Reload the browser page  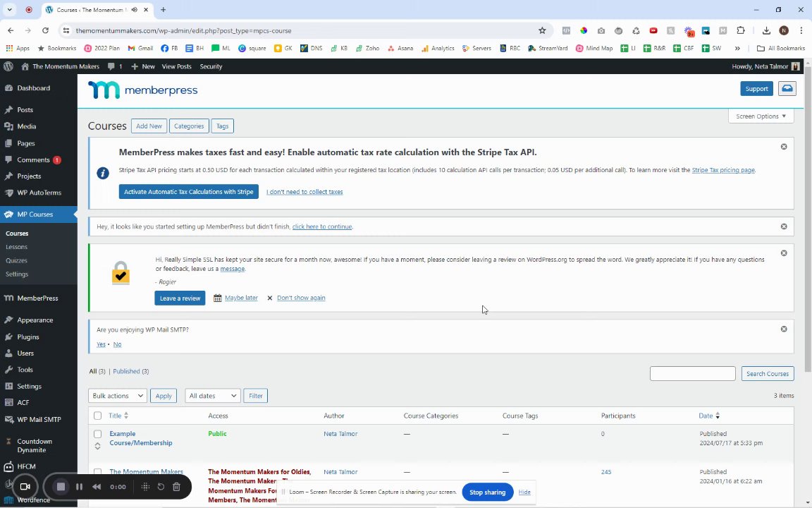coord(45,30)
